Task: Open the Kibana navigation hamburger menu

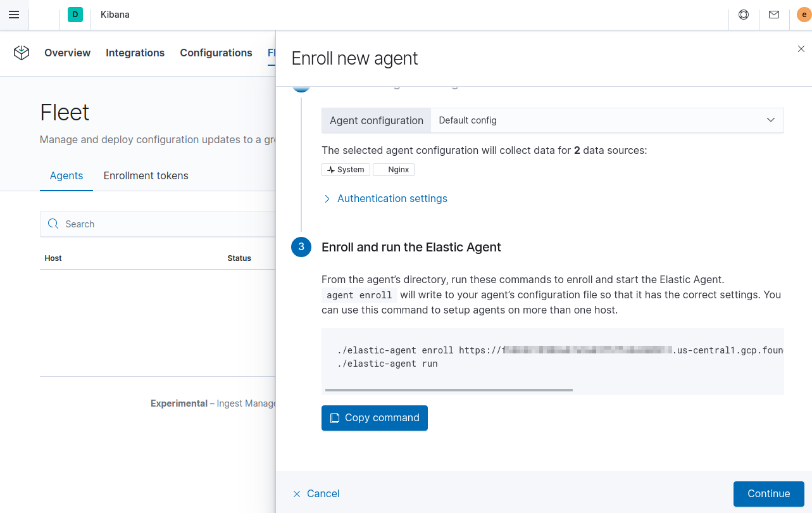Action: pos(14,15)
